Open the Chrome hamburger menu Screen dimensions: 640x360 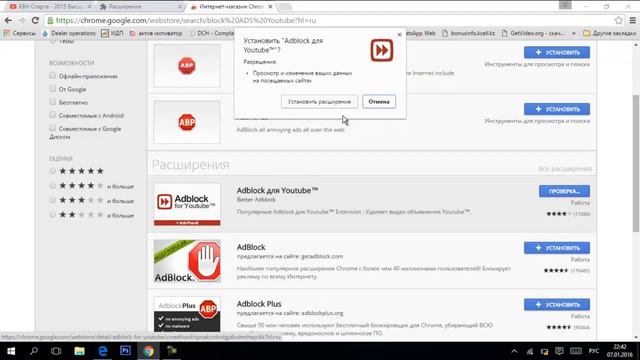(633, 20)
